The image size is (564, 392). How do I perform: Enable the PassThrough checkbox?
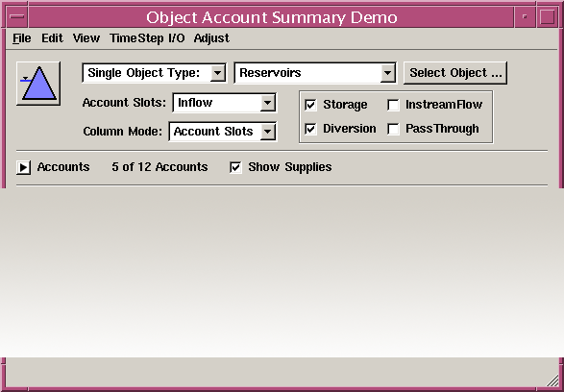click(393, 129)
